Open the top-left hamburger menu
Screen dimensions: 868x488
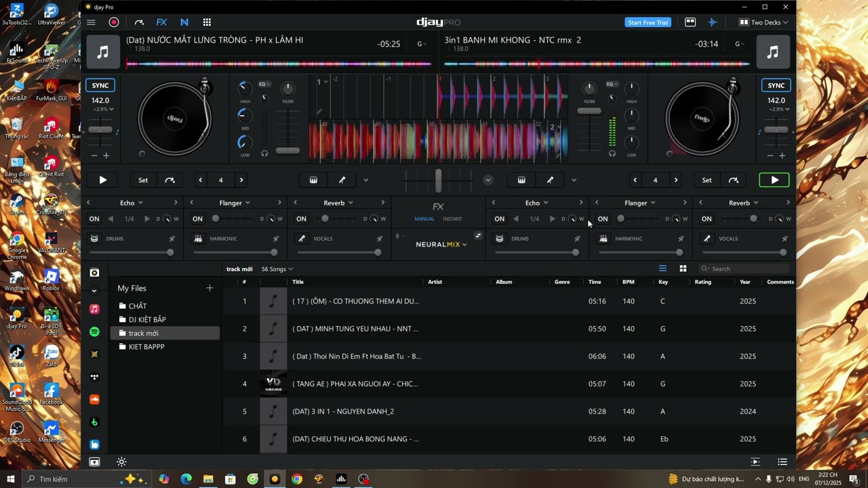click(x=91, y=22)
